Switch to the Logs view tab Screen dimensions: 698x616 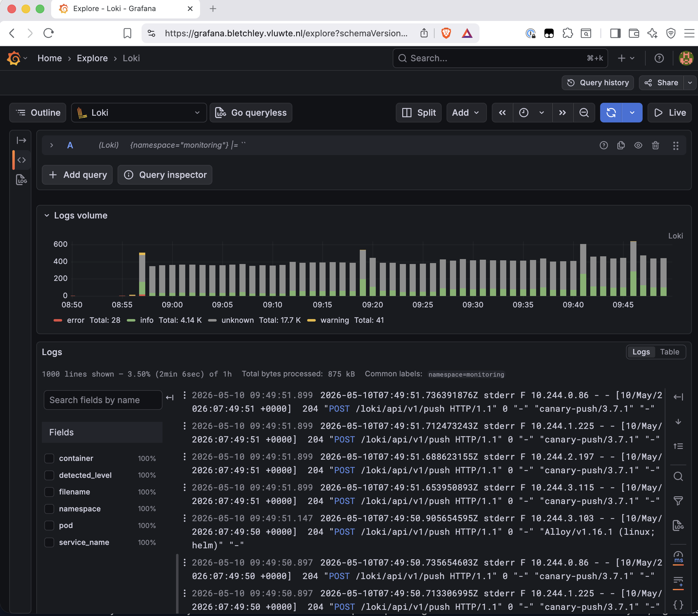click(x=641, y=352)
